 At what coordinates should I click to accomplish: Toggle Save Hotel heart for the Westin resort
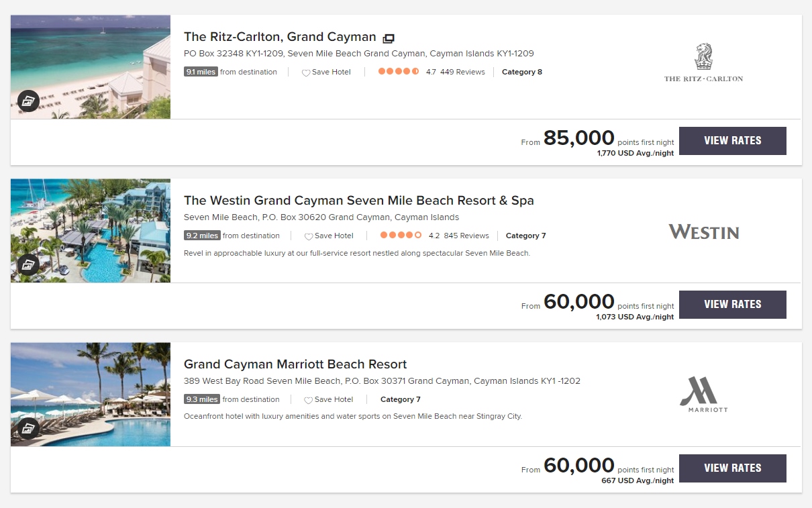[309, 236]
